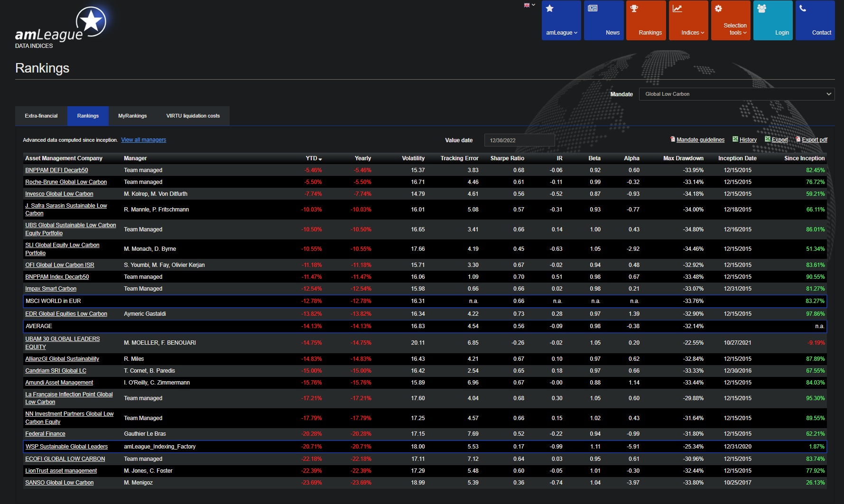Image resolution: width=844 pixels, height=504 pixels.
Task: Open UBS Global Sustainable Low Carbon link
Action: 71,229
